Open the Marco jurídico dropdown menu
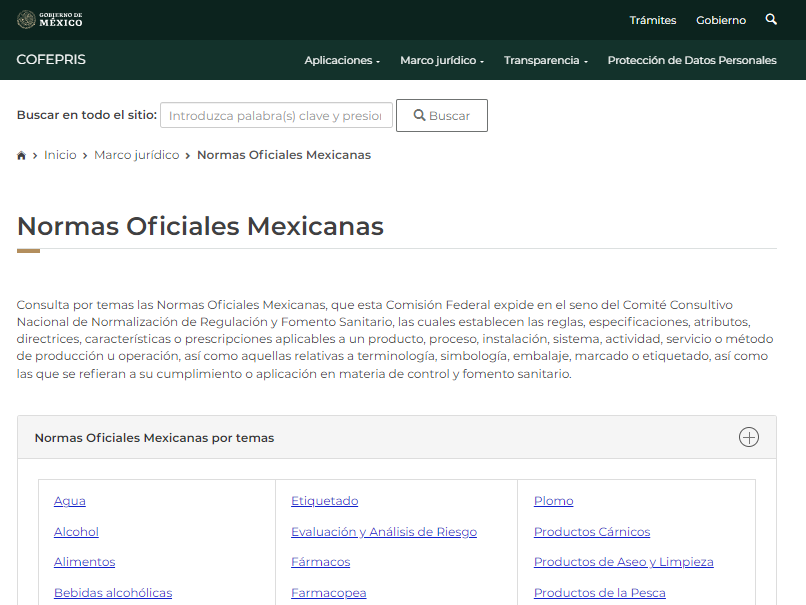 (440, 60)
